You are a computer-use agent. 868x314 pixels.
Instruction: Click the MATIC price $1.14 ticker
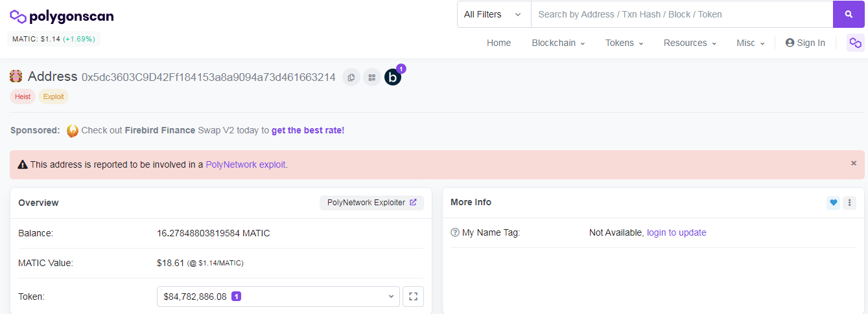(x=54, y=39)
